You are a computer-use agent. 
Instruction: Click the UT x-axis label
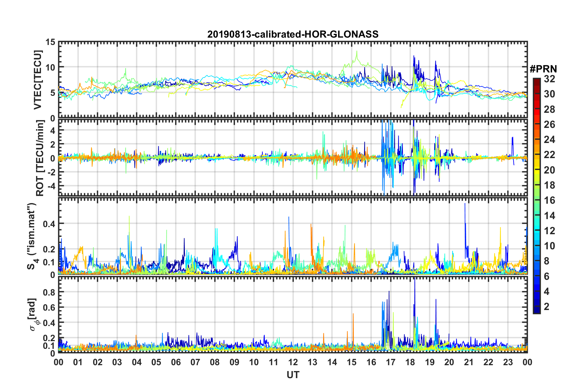[x=293, y=375]
